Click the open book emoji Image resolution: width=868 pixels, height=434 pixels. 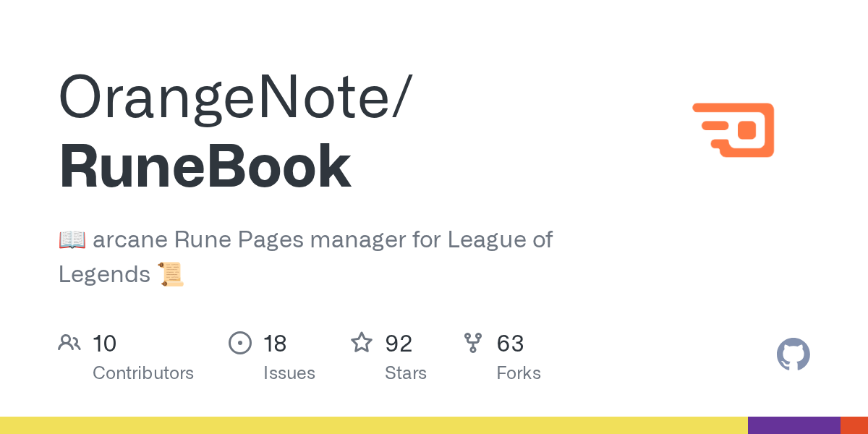pyautogui.click(x=72, y=239)
